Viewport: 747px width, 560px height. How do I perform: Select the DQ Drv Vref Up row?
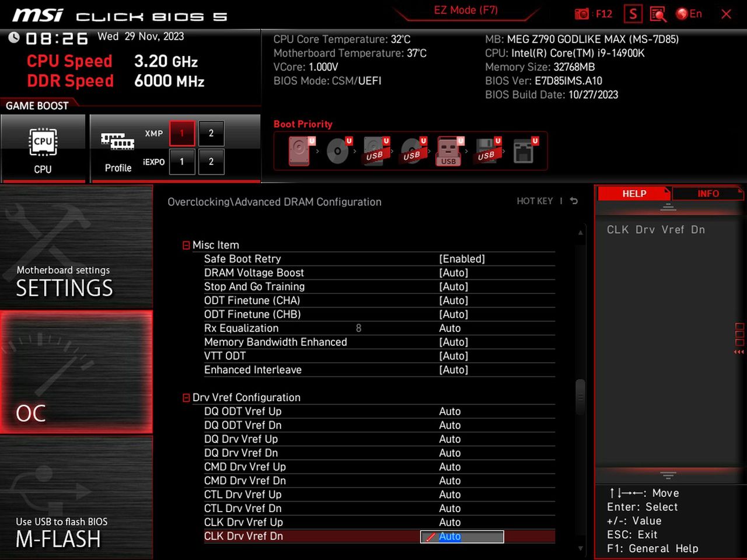(379, 439)
